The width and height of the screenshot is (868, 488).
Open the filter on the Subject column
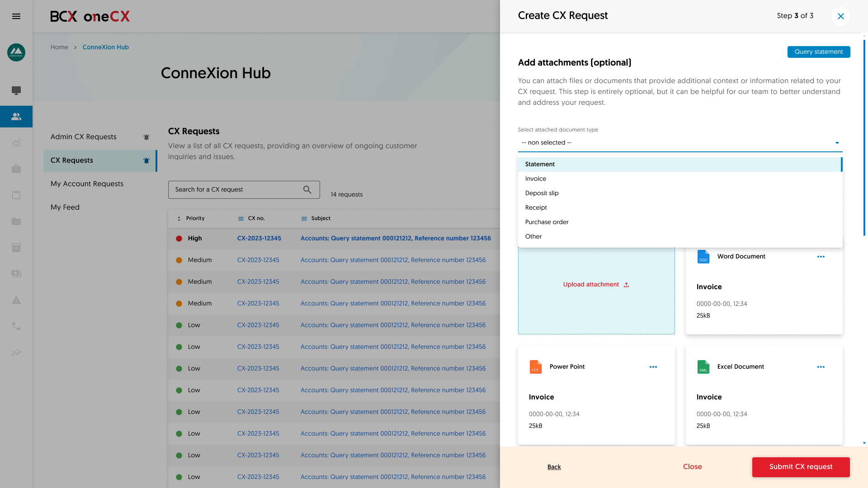303,218
